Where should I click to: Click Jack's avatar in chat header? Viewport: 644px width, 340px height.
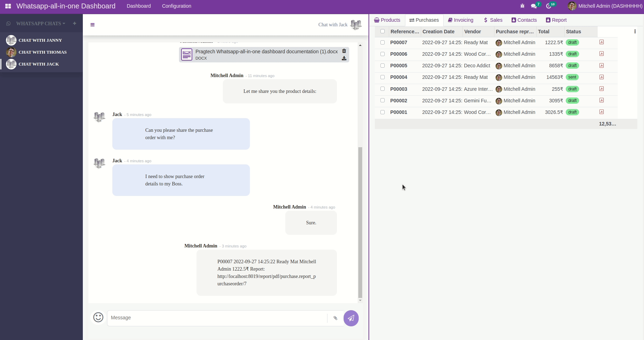[356, 25]
